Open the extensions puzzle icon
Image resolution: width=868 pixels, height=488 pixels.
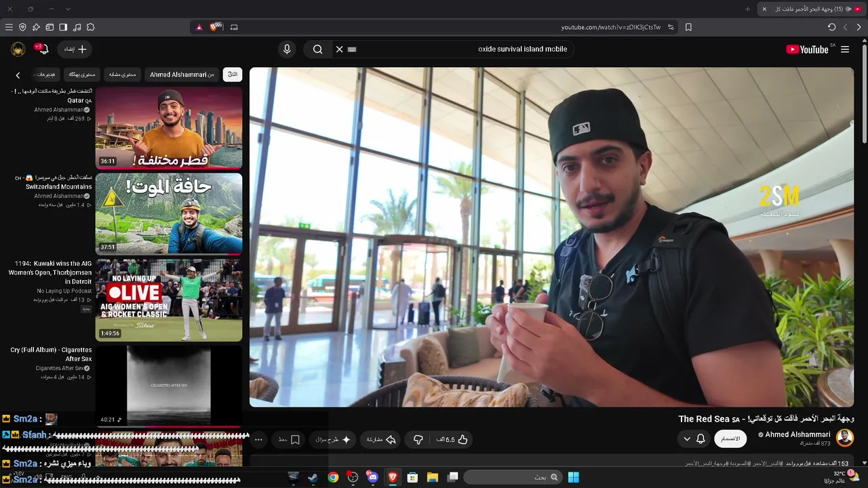90,27
